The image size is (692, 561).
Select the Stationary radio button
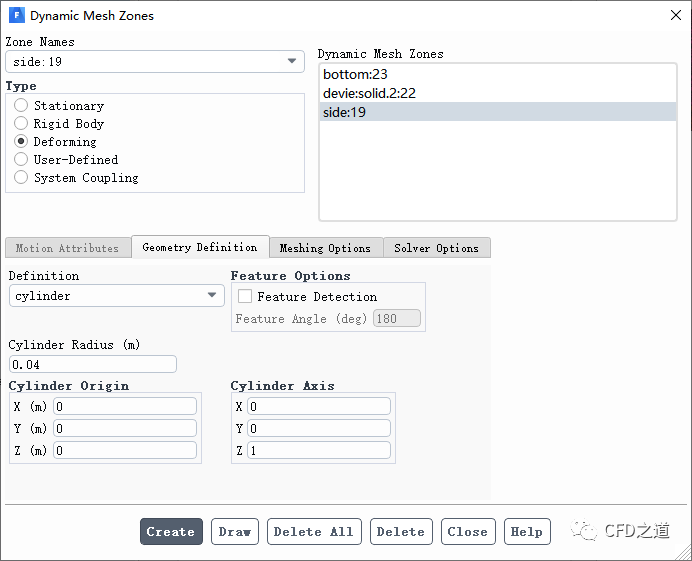pos(21,106)
